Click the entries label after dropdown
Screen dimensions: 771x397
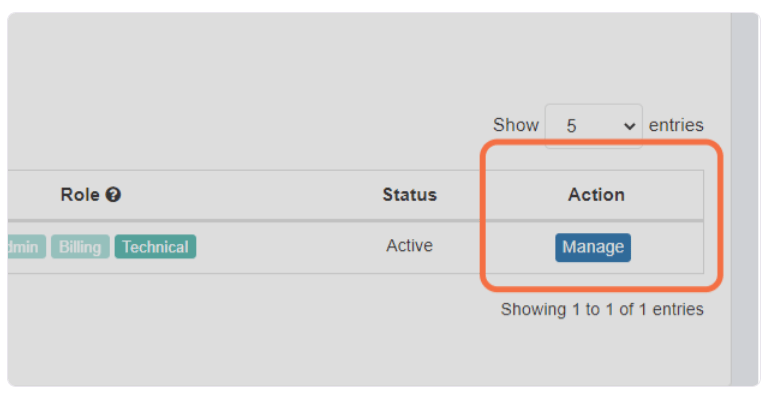tap(676, 125)
